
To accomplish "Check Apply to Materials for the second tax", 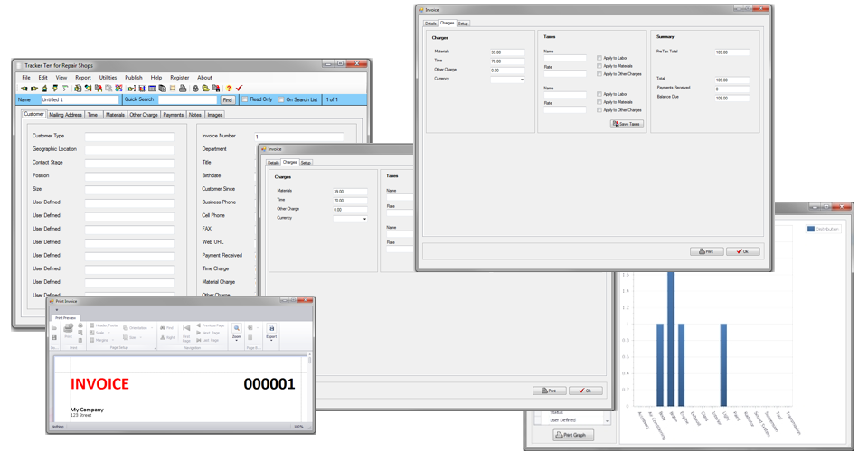I will tap(599, 102).
